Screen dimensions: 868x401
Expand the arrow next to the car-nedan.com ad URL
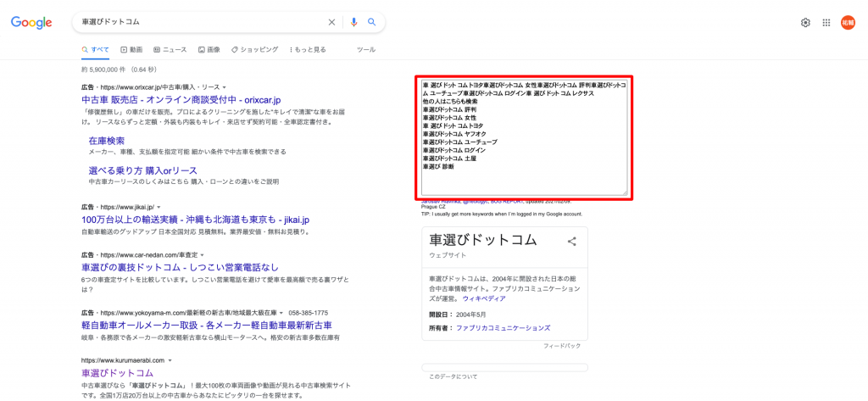tap(202, 255)
